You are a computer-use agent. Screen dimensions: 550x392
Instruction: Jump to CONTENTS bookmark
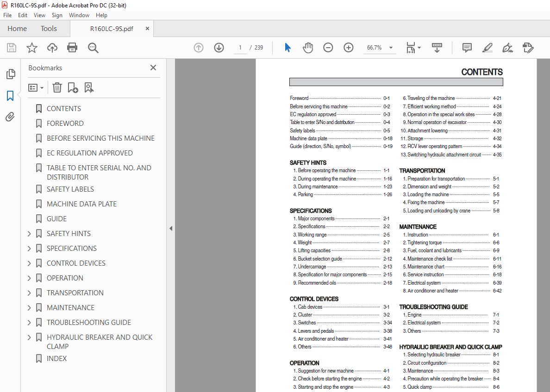(64, 109)
